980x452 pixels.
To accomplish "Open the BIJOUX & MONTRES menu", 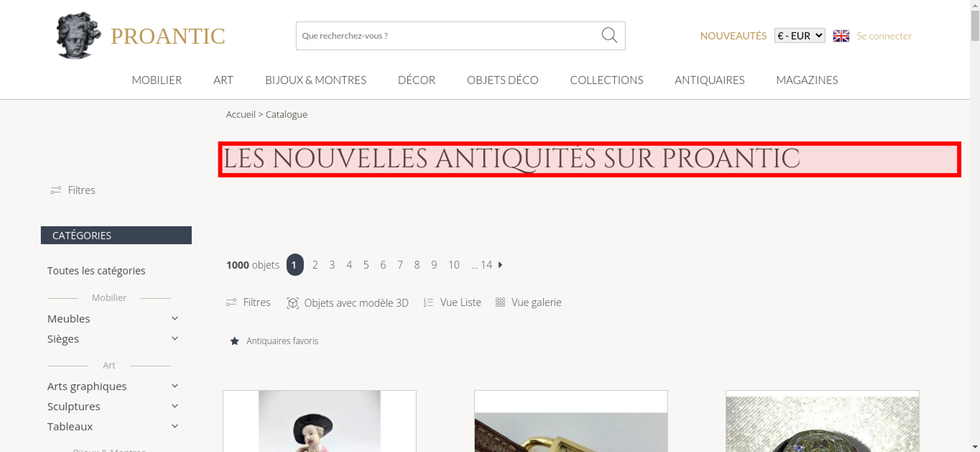I will (316, 80).
